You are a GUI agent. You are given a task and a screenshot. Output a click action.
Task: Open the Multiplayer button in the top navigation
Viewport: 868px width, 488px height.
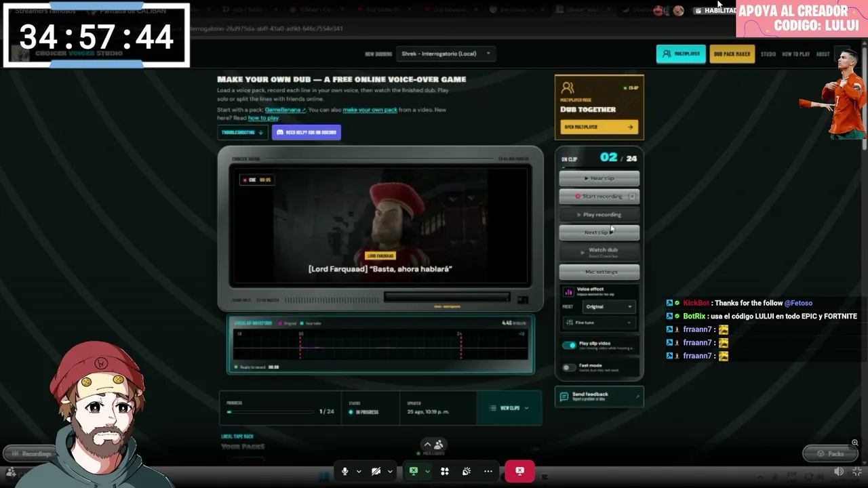pos(681,54)
